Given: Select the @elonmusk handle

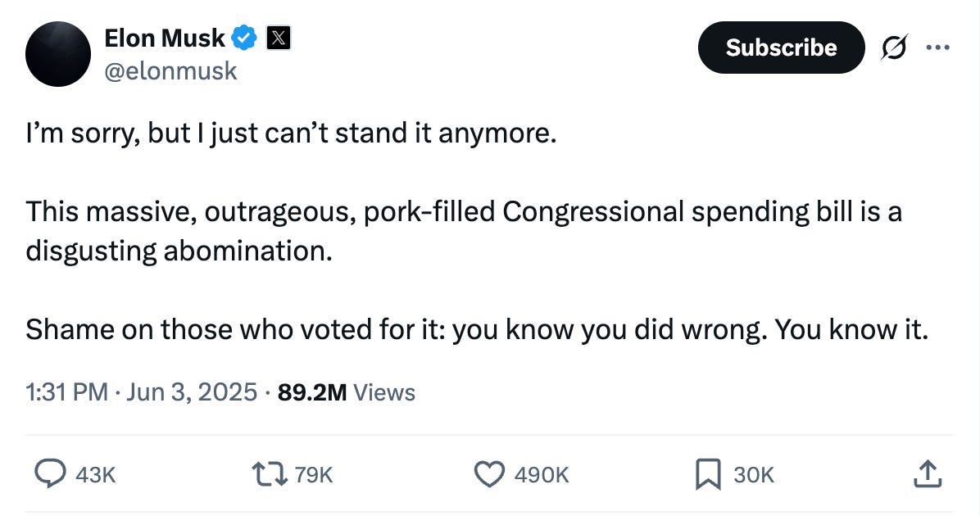Looking at the screenshot, I should (172, 71).
